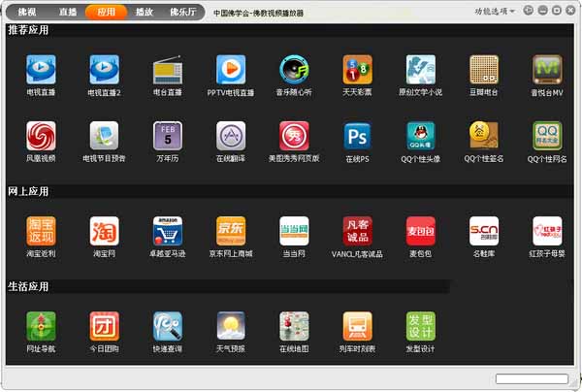
Task: Open 天气预报 weather app
Action: pos(231,326)
